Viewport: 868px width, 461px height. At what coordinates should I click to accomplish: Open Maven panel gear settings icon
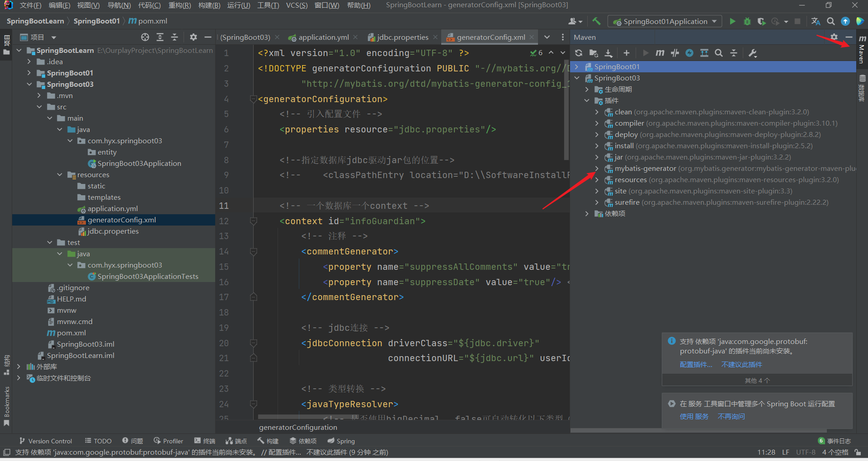click(834, 37)
